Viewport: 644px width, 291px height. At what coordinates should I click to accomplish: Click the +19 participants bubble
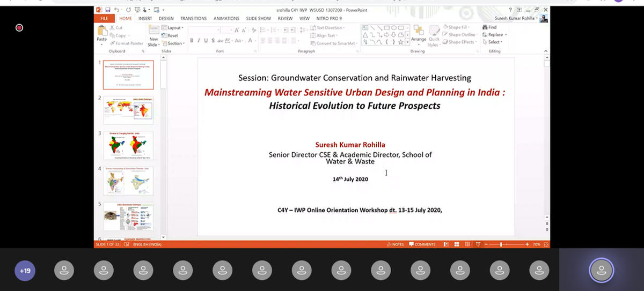click(25, 271)
